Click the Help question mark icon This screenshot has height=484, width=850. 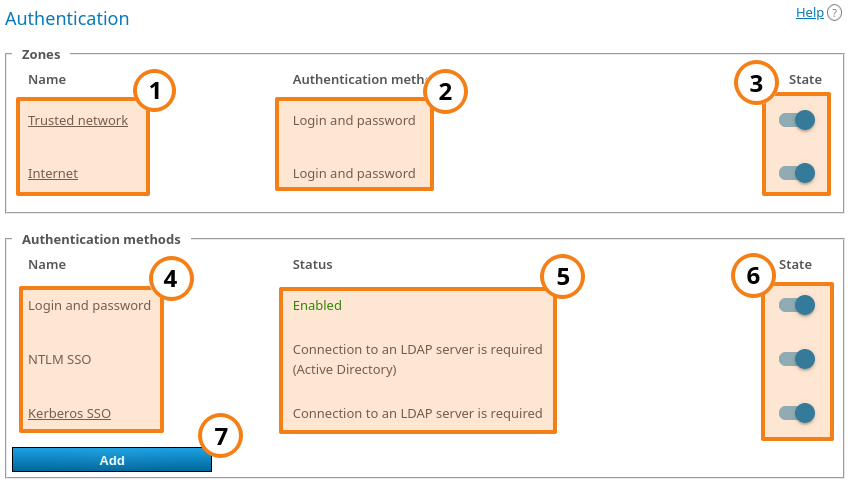(834, 13)
